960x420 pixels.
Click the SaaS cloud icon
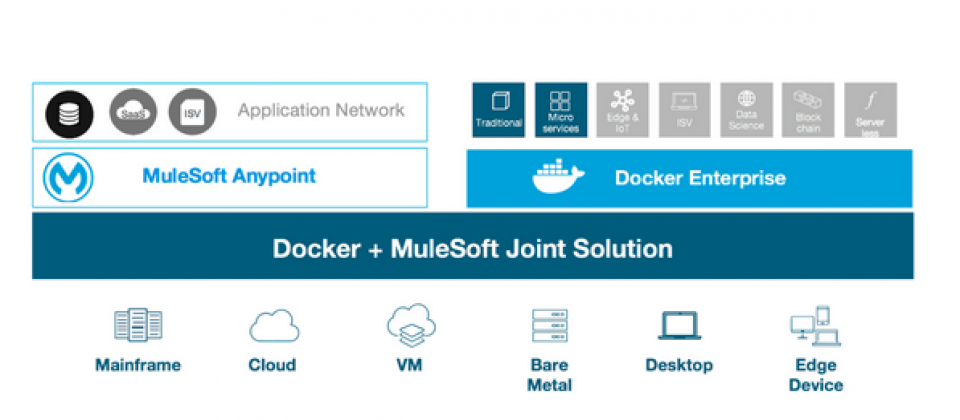[x=133, y=112]
